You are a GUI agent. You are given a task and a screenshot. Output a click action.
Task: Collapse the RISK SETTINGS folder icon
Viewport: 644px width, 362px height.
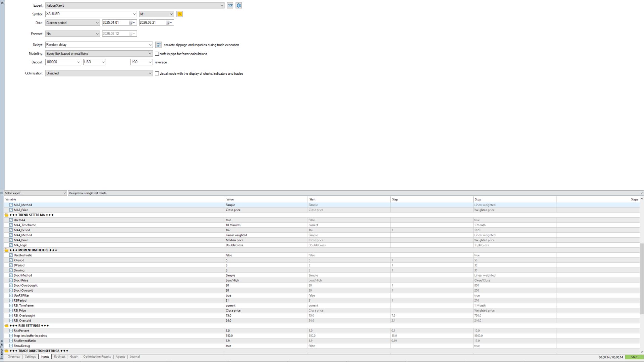pos(6,326)
